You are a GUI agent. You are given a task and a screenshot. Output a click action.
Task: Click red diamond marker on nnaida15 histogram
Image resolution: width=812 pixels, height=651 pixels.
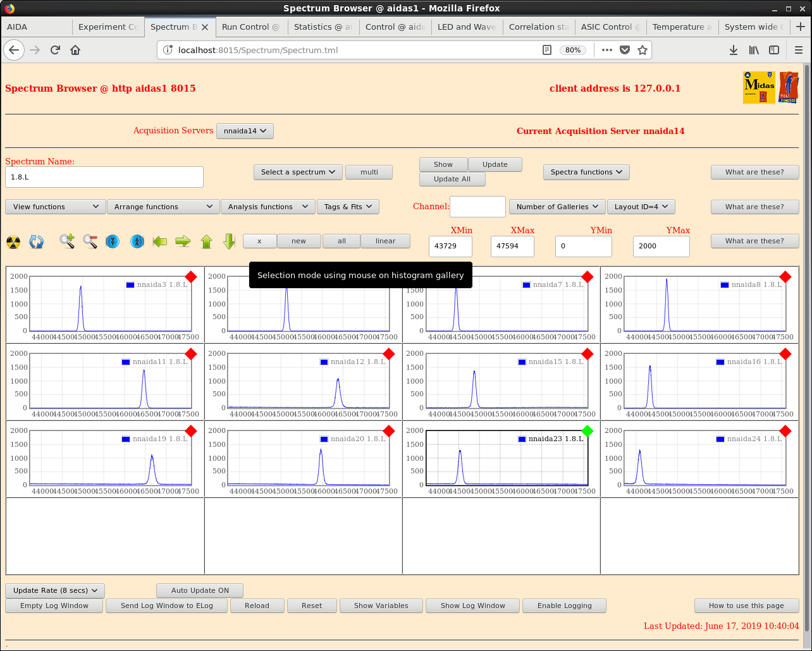coord(587,354)
